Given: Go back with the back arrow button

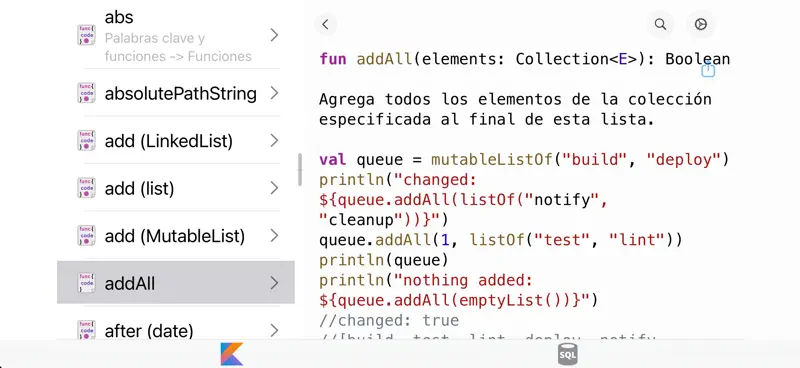Looking at the screenshot, I should tap(326, 24).
